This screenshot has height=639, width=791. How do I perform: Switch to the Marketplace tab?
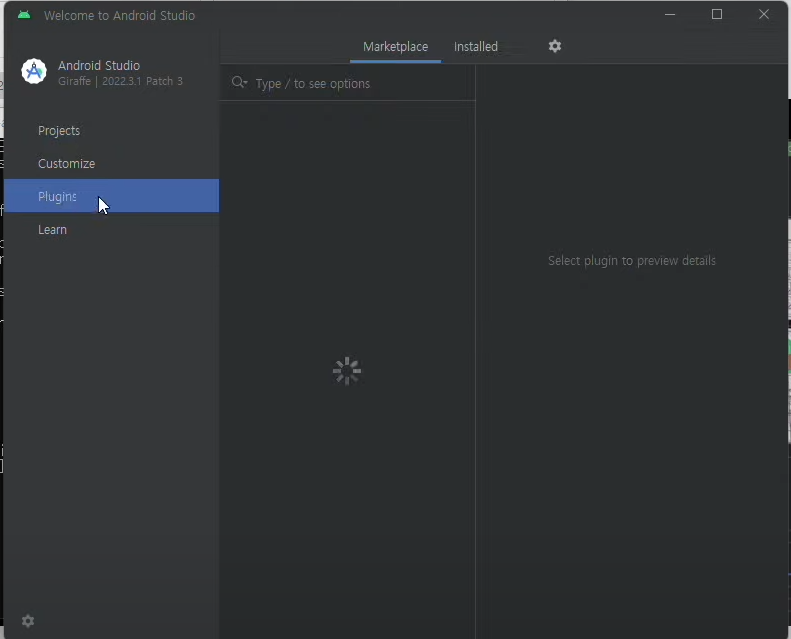(x=396, y=47)
